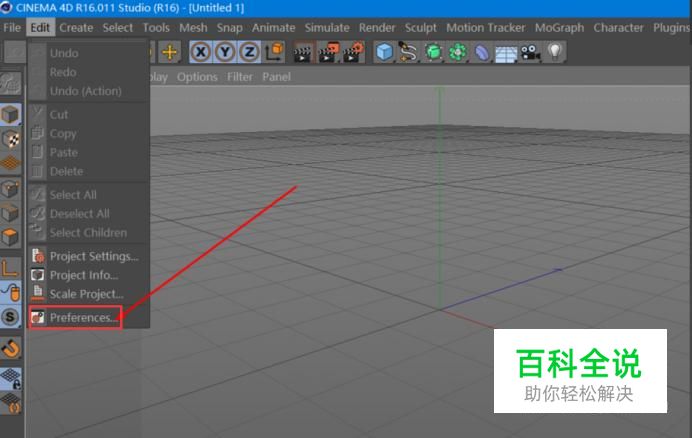Viewport: 692px width, 438px height.
Task: Open the MoGraph menu
Action: point(560,27)
